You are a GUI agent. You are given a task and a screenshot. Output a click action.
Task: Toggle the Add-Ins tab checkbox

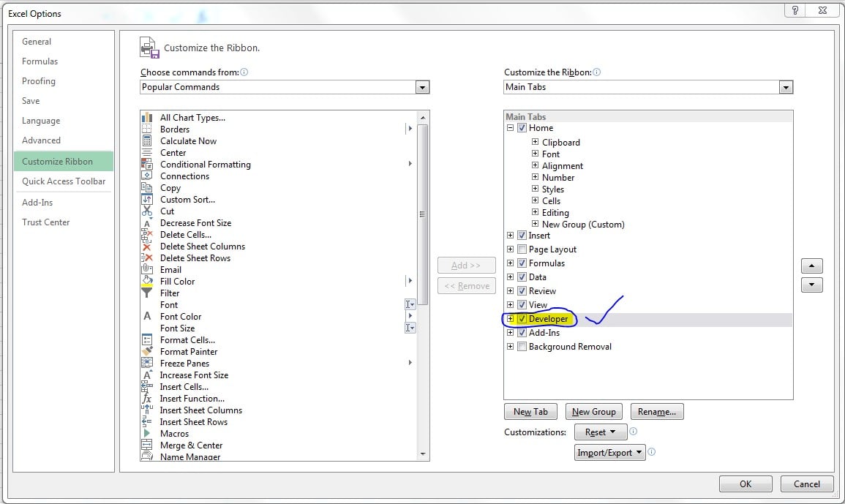click(522, 333)
